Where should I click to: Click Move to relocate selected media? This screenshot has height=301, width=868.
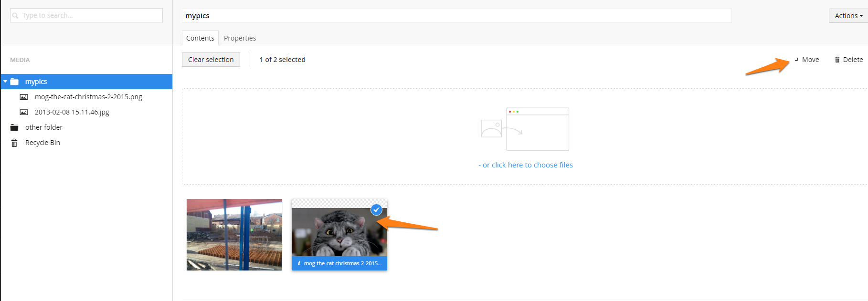[x=807, y=60]
